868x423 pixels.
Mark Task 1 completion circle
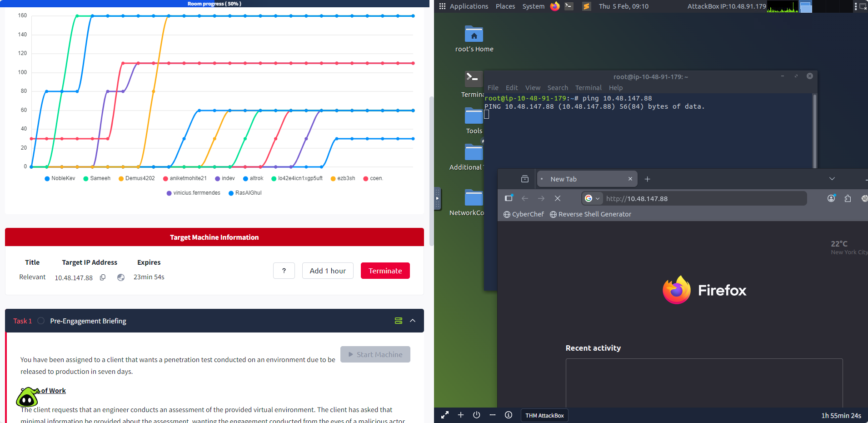click(41, 321)
